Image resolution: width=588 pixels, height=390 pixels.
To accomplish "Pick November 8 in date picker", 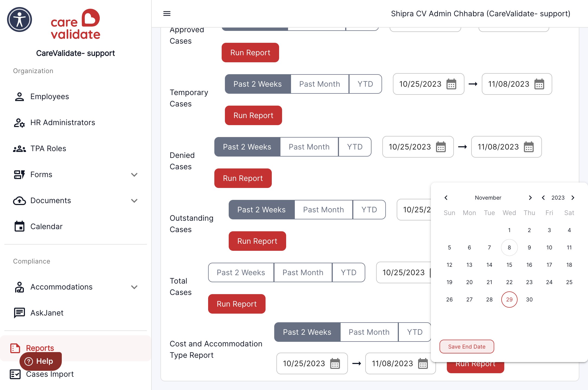I will point(509,248).
